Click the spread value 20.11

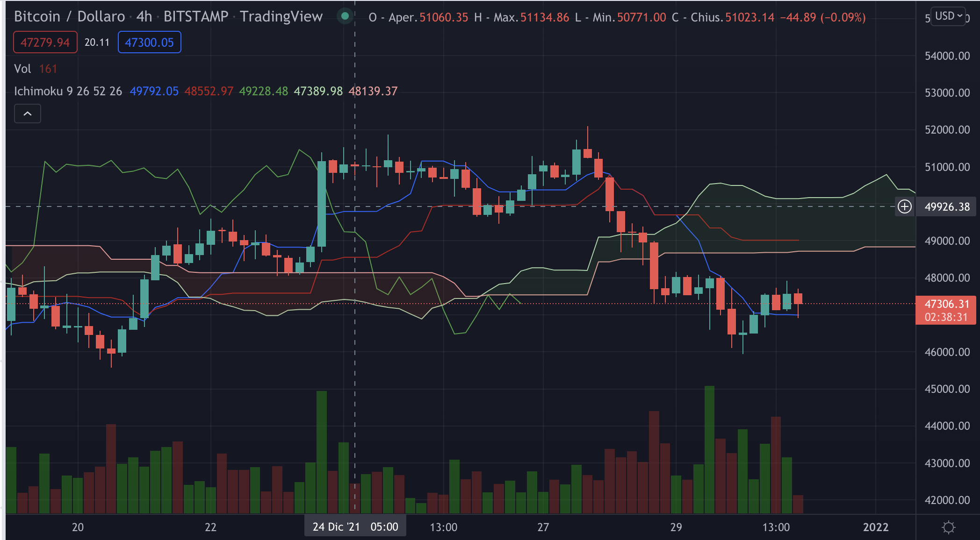tap(97, 43)
